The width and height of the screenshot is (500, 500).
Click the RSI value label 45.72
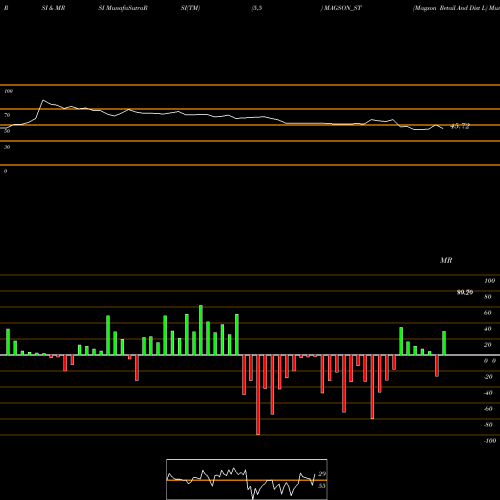tap(460, 126)
